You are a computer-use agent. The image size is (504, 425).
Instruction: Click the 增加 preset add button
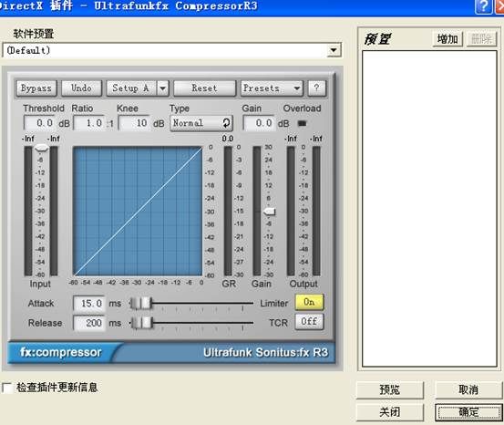pyautogui.click(x=447, y=39)
